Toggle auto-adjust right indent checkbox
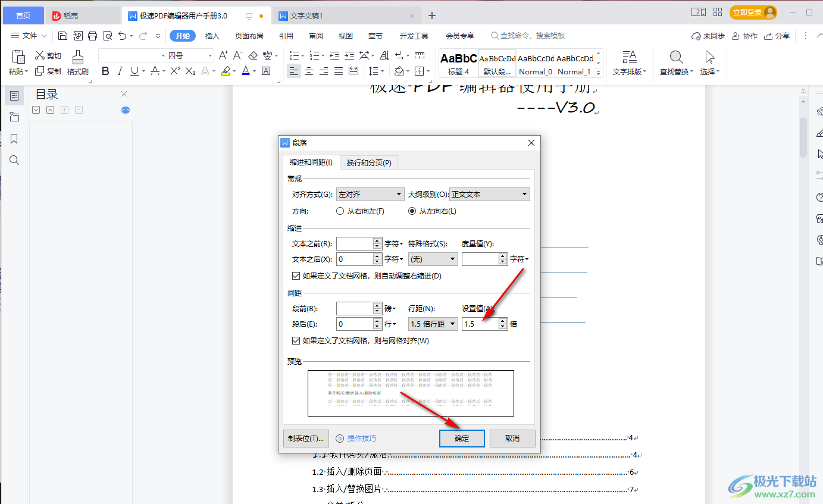 pos(296,276)
